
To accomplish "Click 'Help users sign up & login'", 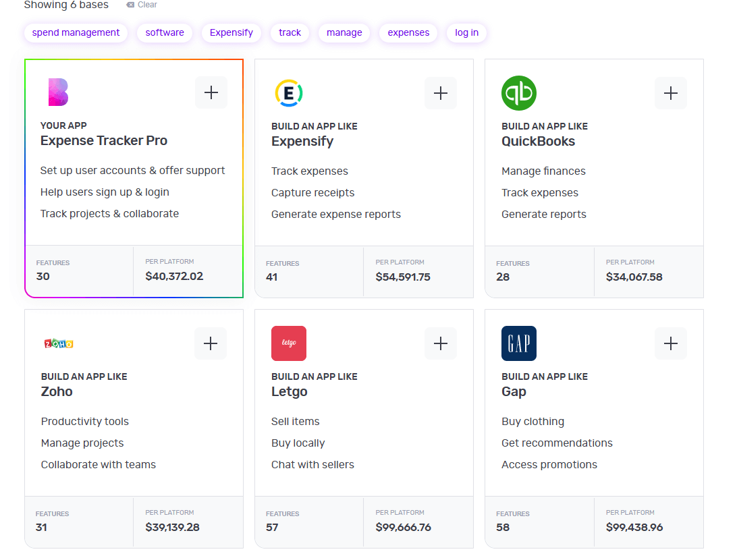I will pyautogui.click(x=105, y=192).
